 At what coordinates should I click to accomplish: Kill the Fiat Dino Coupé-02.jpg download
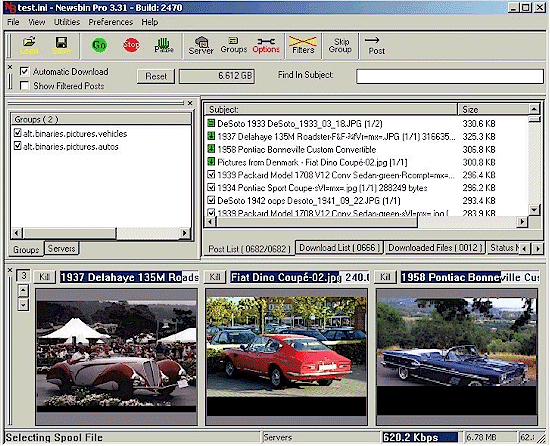[x=215, y=277]
